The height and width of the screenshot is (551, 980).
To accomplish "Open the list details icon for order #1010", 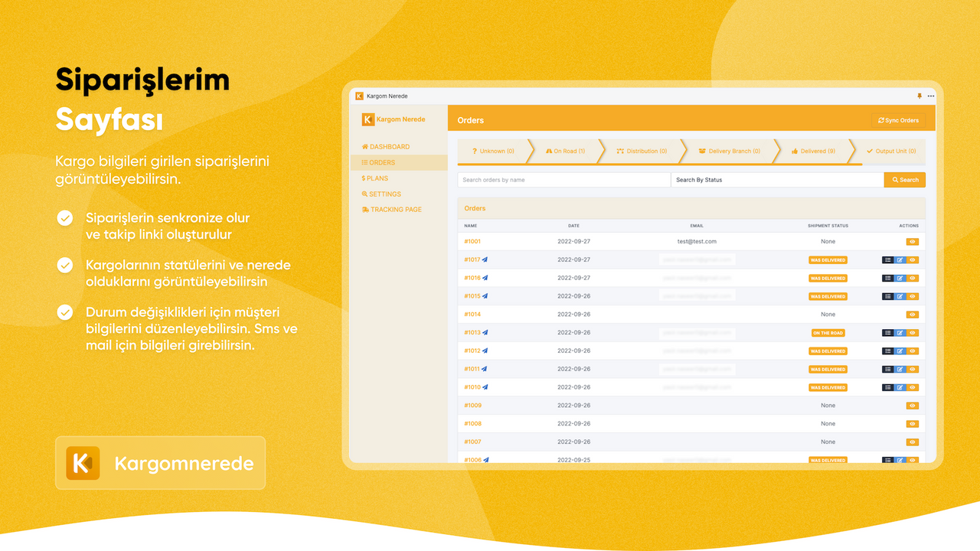I will [888, 387].
